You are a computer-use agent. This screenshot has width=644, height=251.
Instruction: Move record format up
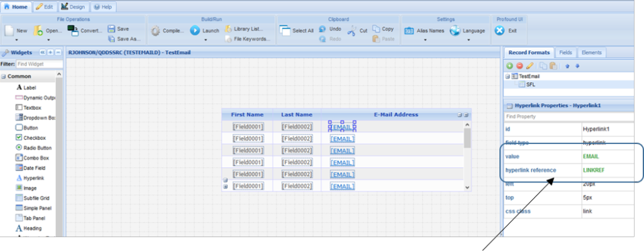(x=567, y=65)
